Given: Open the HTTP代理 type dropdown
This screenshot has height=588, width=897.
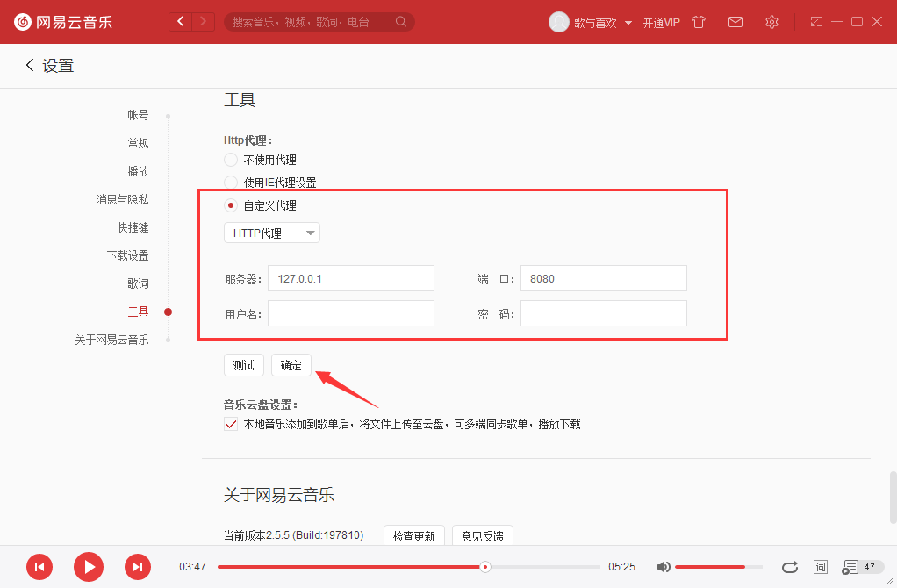Looking at the screenshot, I should pos(272,233).
